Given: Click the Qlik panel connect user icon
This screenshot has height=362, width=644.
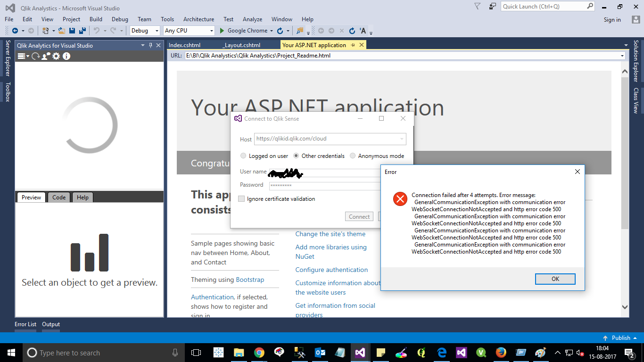Looking at the screenshot, I should click(46, 56).
